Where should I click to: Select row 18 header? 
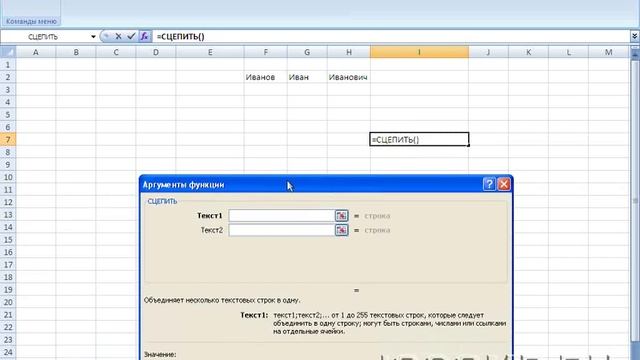(8, 277)
